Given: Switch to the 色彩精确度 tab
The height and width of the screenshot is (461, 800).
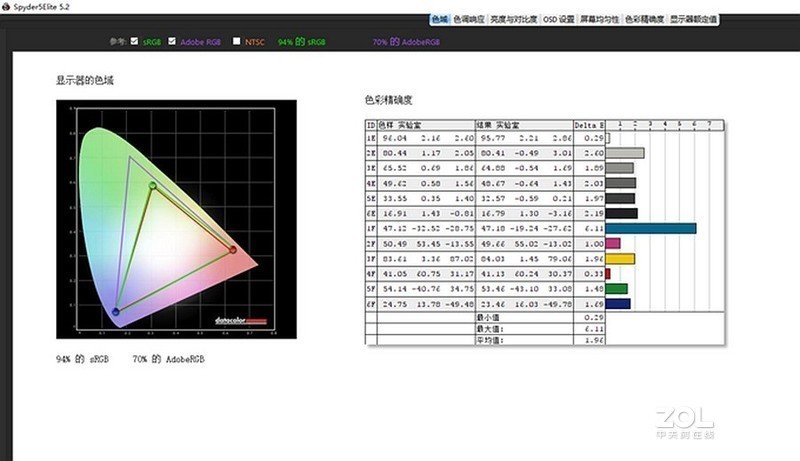Looking at the screenshot, I should (644, 19).
